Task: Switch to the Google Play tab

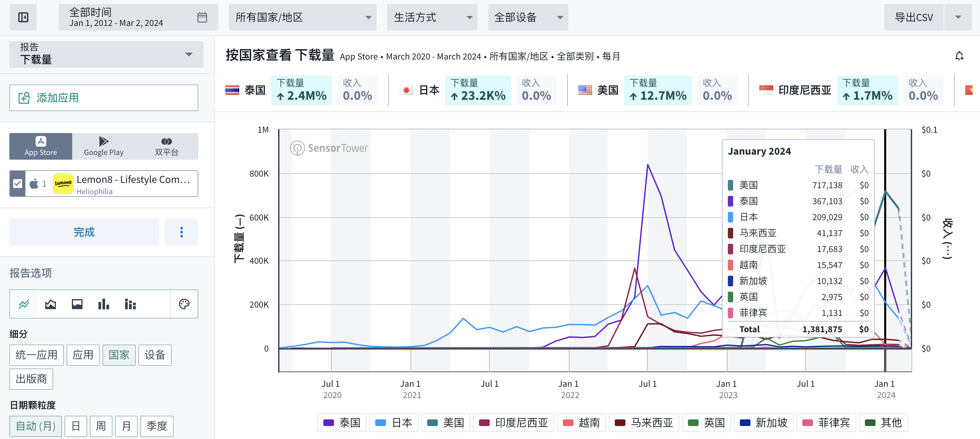Action: (103, 146)
